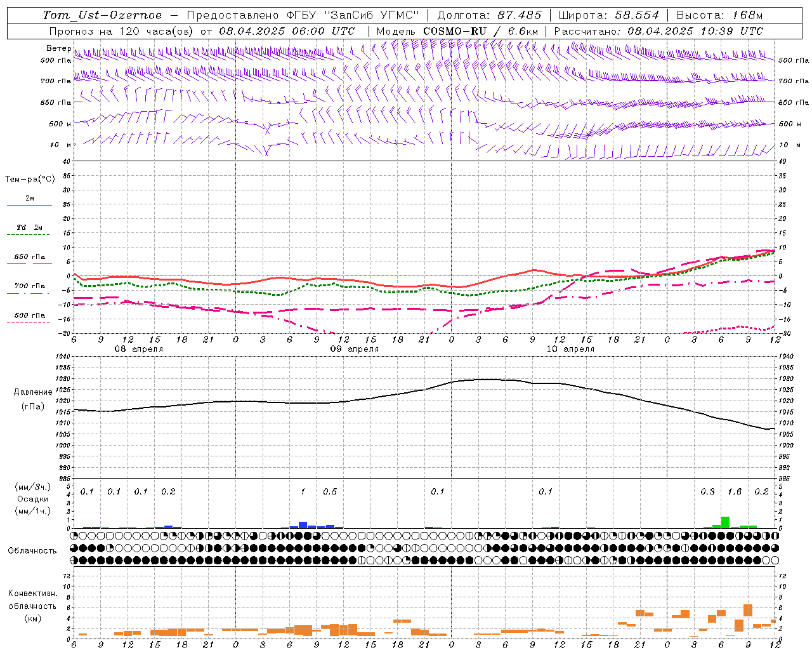812x650 pixels.
Task: Click the '2м' temperature legend entry
Action: [x=29, y=199]
